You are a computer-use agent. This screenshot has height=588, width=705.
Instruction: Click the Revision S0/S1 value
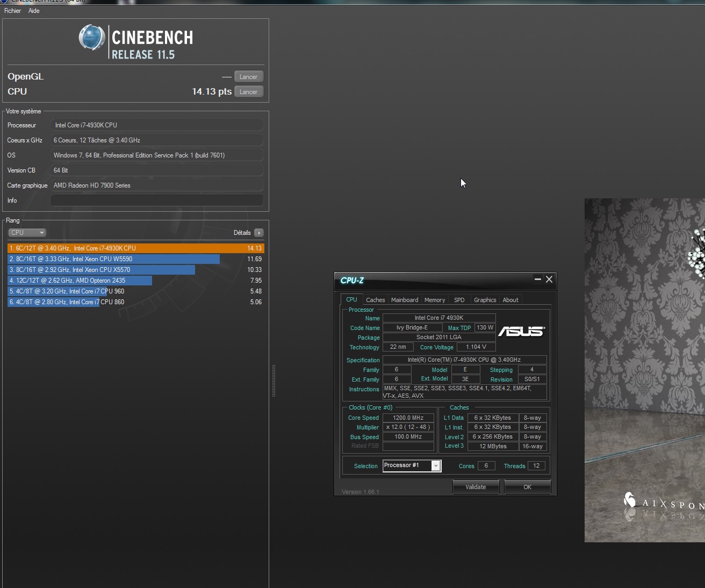(532, 379)
